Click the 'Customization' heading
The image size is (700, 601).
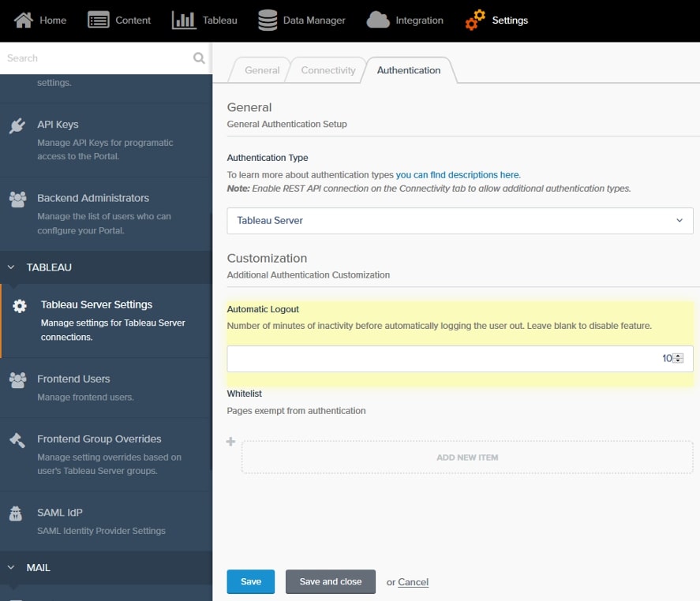(267, 258)
